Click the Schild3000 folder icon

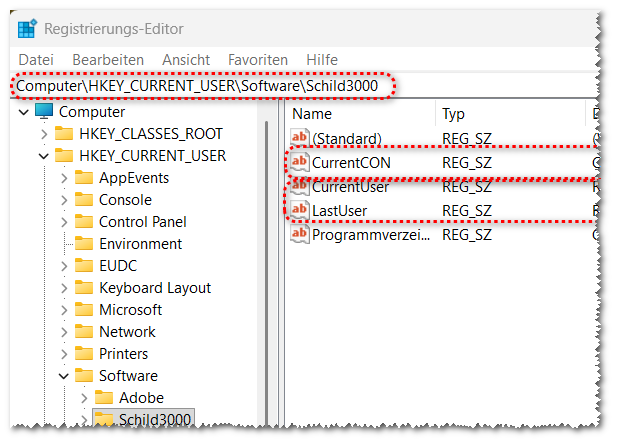[x=104, y=419]
